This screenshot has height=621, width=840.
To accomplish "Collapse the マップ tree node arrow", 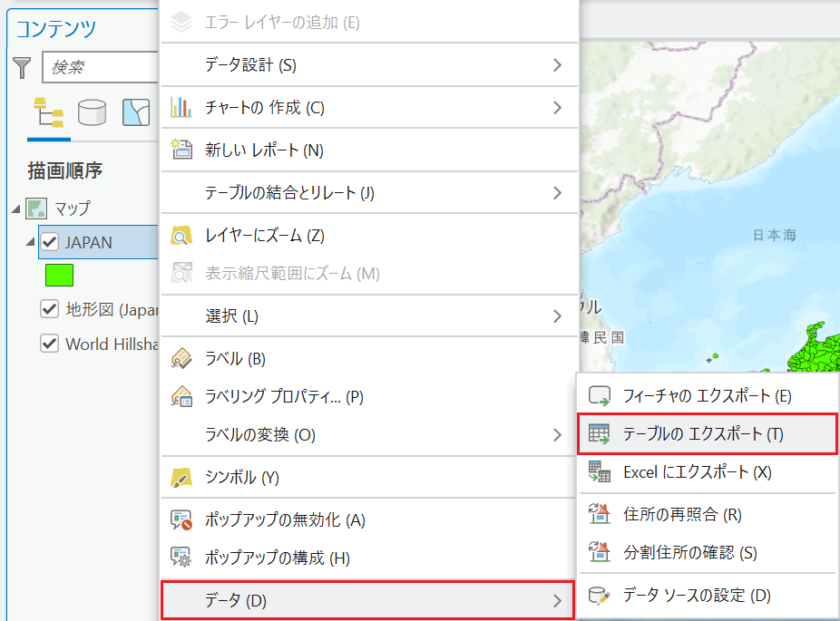I will 16,209.
